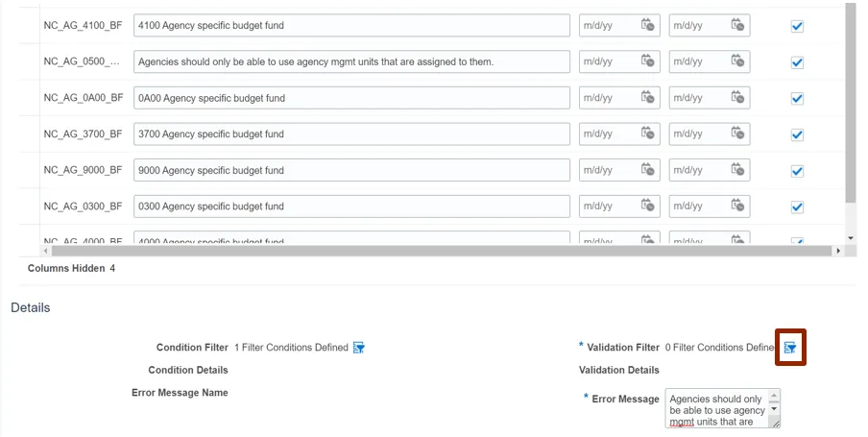Click first m/d/yy date field in 3700 row

(608, 134)
